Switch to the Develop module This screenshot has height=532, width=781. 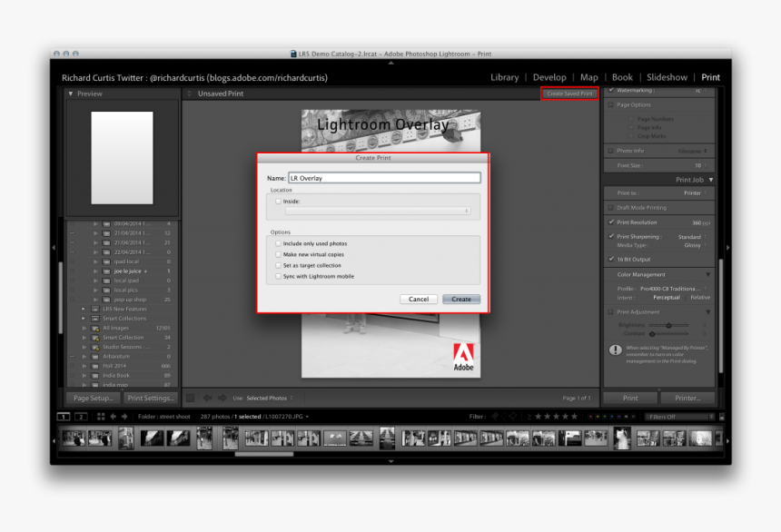[549, 77]
